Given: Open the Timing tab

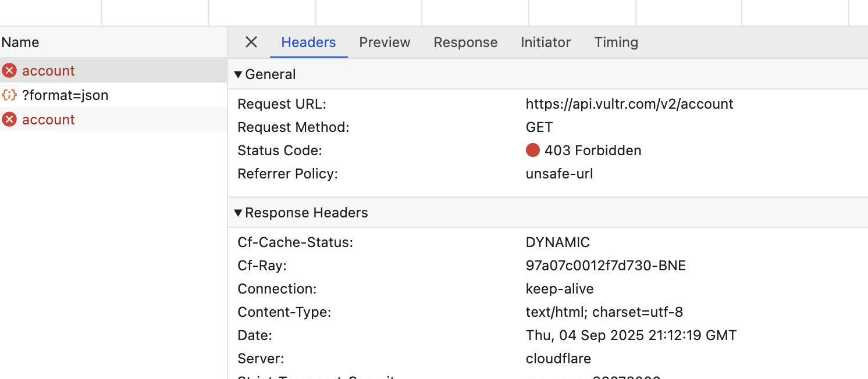Looking at the screenshot, I should [x=616, y=42].
